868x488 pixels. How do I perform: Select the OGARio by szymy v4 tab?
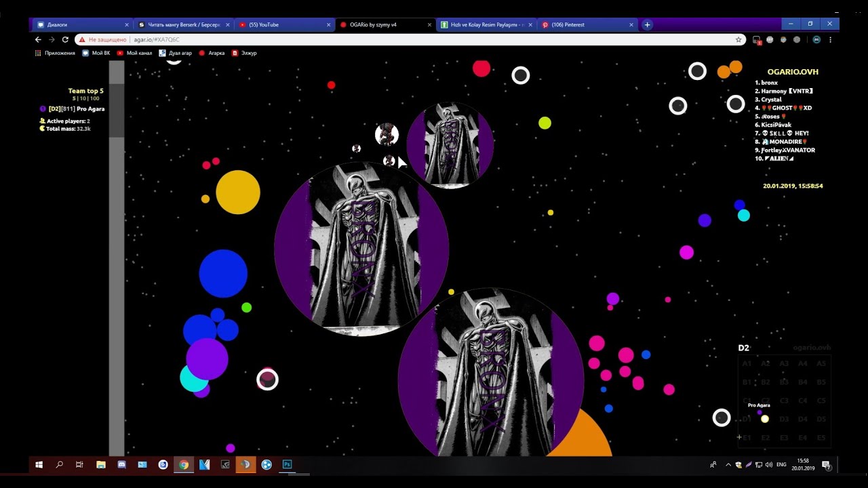point(385,24)
